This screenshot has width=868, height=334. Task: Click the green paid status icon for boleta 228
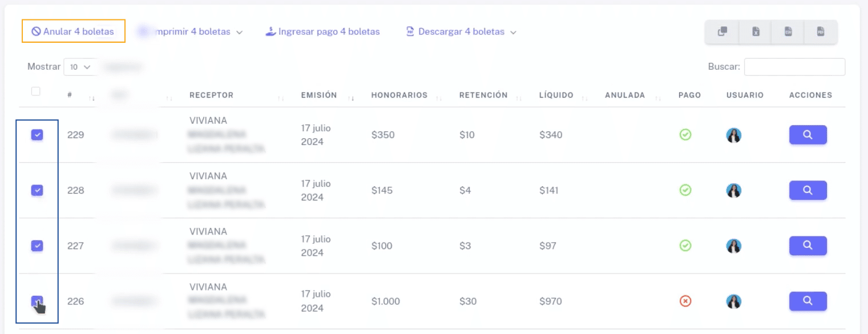coord(685,190)
